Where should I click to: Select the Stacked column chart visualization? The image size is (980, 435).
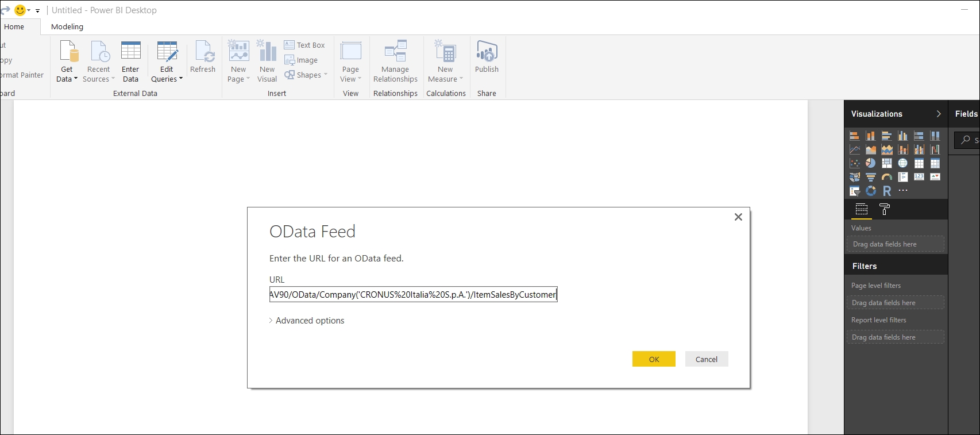coord(871,136)
